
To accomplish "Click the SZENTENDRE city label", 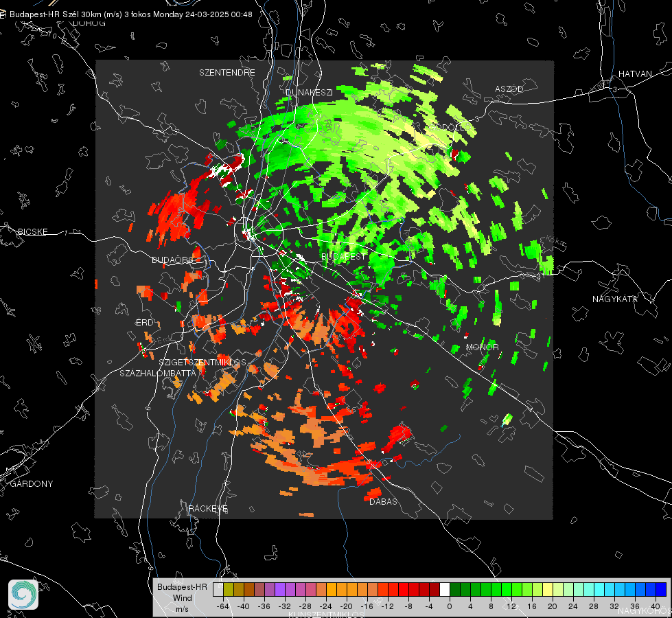I will [227, 73].
